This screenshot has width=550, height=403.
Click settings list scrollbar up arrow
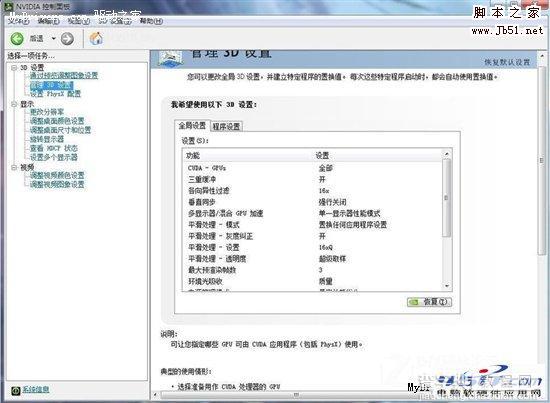pyautogui.click(x=447, y=154)
